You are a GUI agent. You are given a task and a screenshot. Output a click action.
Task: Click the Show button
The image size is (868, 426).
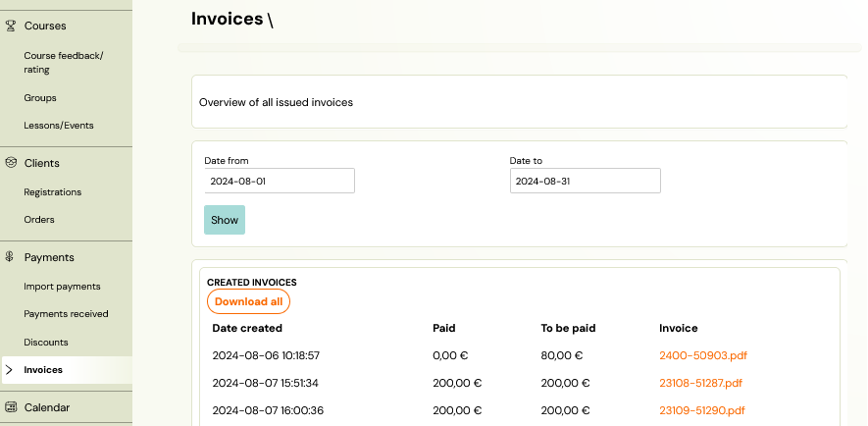(225, 220)
